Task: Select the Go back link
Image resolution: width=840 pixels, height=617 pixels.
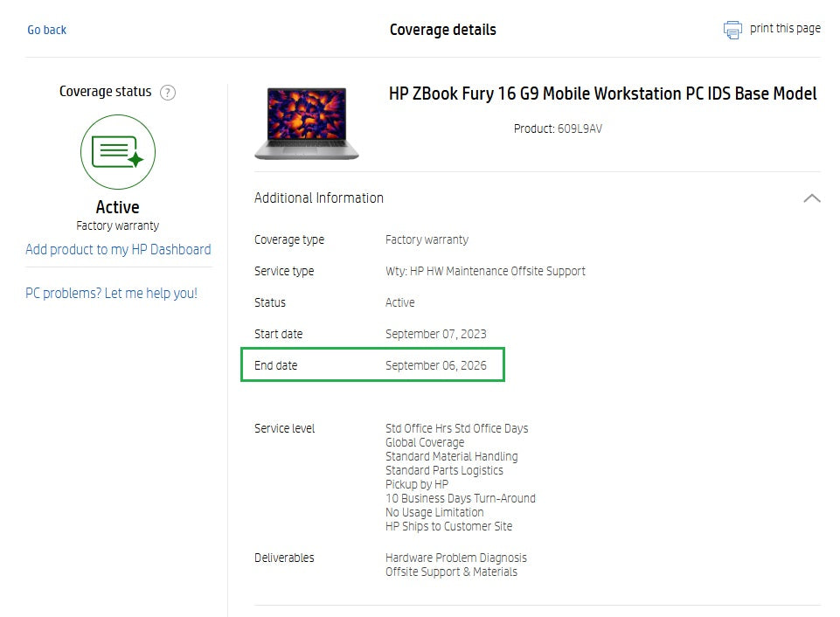Action: tap(46, 29)
